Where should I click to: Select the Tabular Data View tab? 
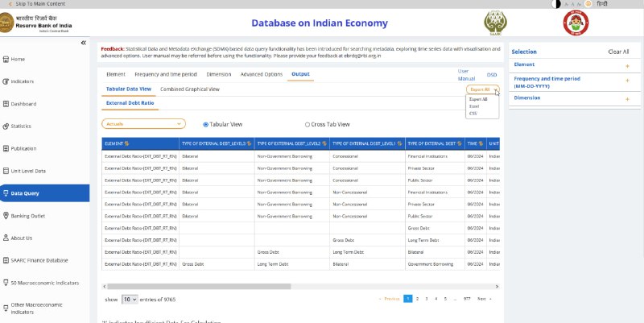coord(129,89)
